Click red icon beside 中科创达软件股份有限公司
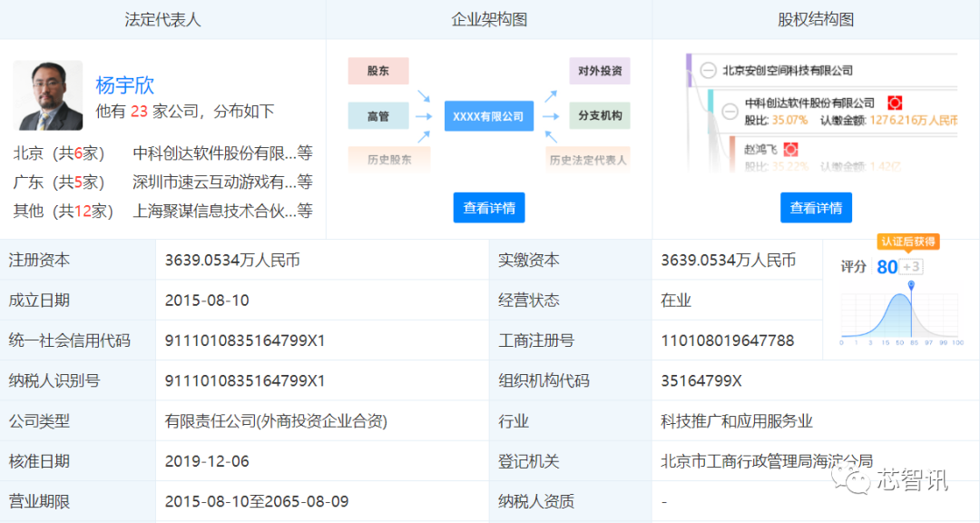980x523 pixels. pyautogui.click(x=895, y=103)
